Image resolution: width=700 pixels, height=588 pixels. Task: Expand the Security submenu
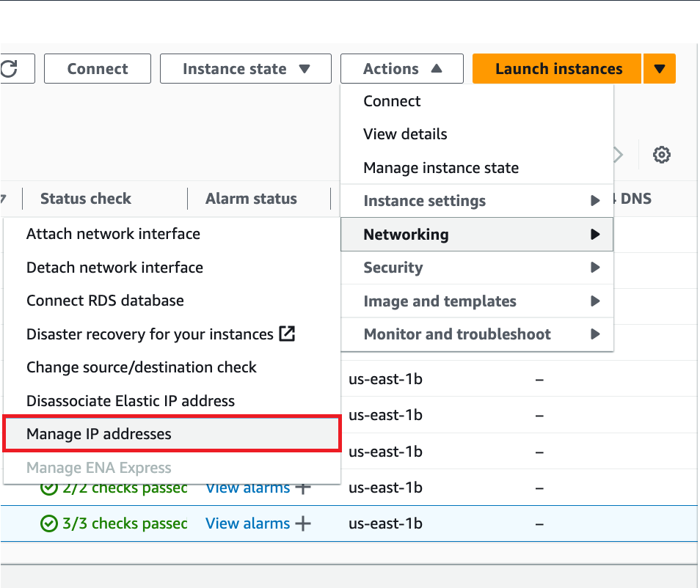point(477,268)
